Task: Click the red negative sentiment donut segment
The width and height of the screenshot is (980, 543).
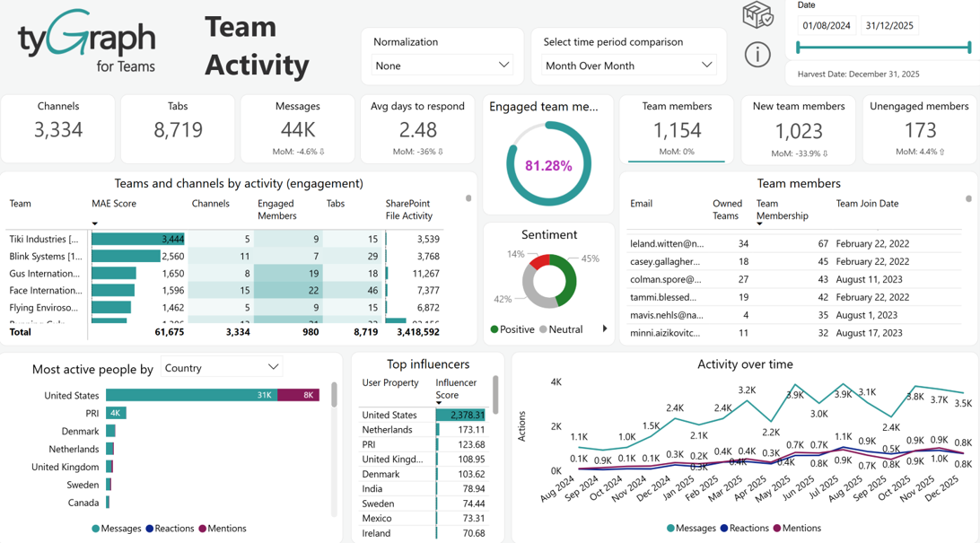Action: (x=538, y=262)
